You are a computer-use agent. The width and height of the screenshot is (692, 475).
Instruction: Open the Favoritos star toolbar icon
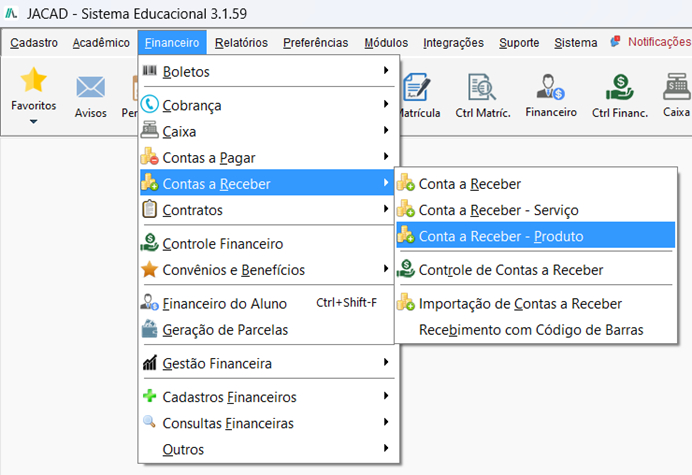point(34,80)
